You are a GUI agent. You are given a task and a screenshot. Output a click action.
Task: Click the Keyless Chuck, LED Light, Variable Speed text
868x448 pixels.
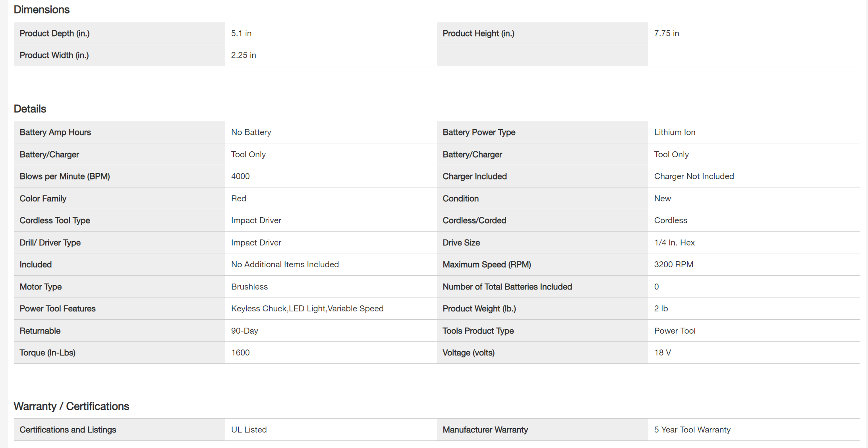click(307, 309)
